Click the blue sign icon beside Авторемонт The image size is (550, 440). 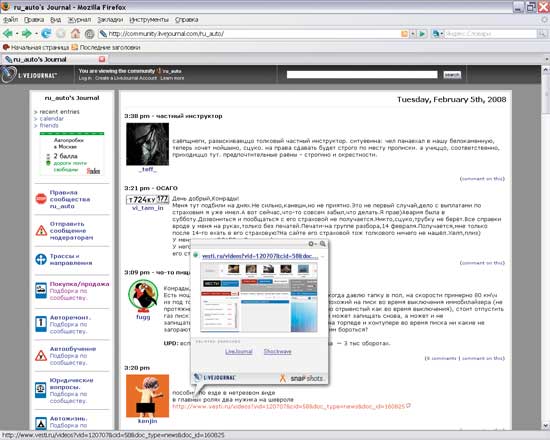pos(41,324)
